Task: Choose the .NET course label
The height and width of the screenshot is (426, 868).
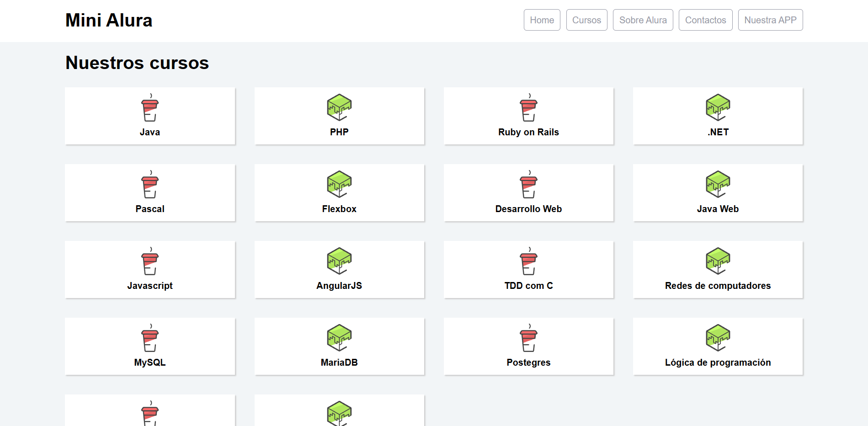Action: pyautogui.click(x=718, y=132)
